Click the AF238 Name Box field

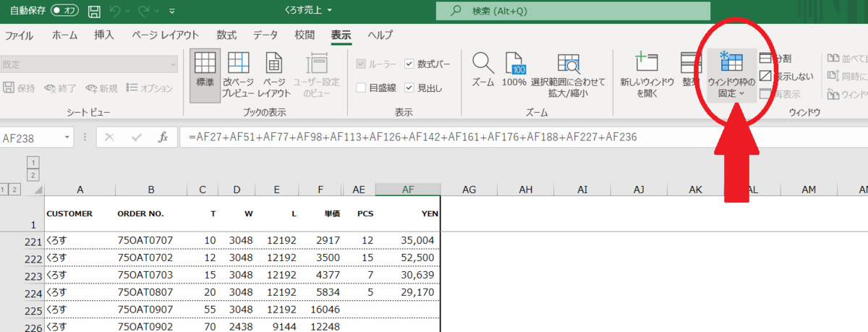[x=31, y=136]
